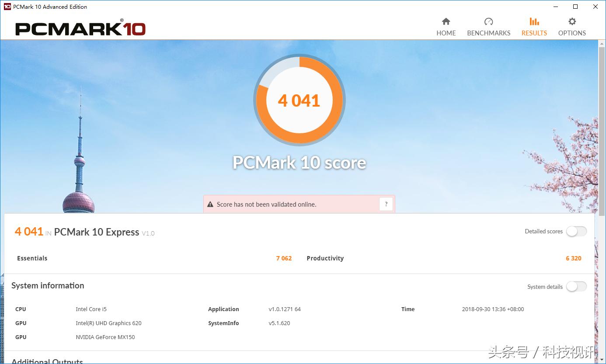Minimize the PCMark 10 window
Screen dimensions: 606x364
click(555, 7)
